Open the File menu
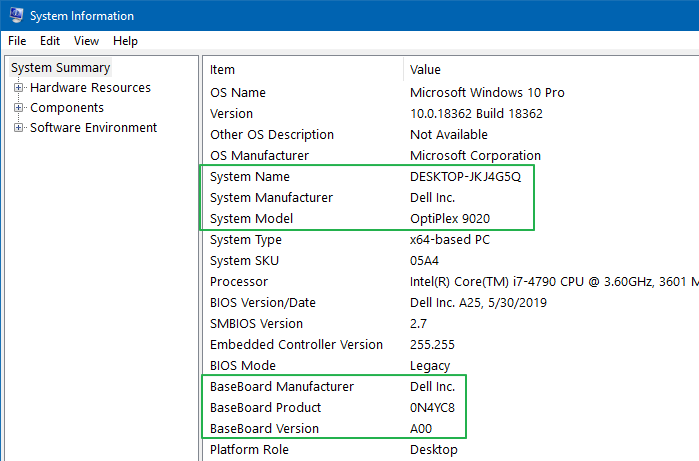The image size is (699, 461). 17,41
